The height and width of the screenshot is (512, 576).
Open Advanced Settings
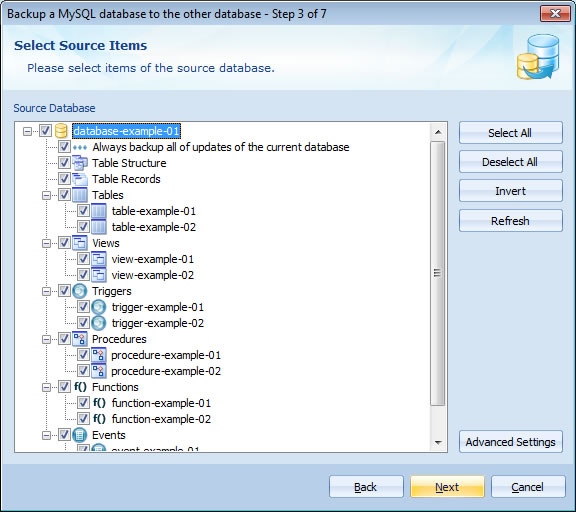click(511, 442)
